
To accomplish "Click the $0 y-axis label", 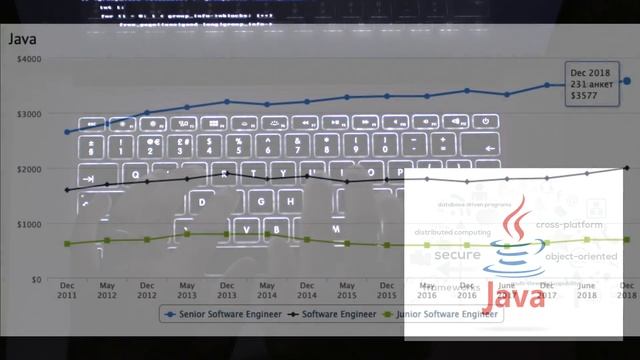I will pyautogui.click(x=37, y=280).
